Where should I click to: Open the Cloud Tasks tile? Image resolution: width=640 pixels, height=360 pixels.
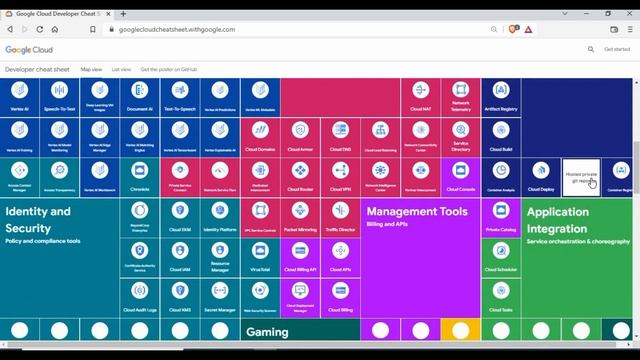coord(501,298)
